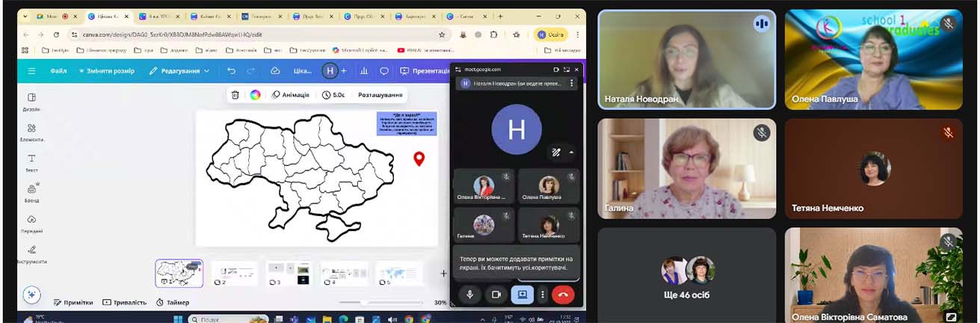Open the Elements panel in the sidebar
980x323 pixels.
(x=31, y=132)
